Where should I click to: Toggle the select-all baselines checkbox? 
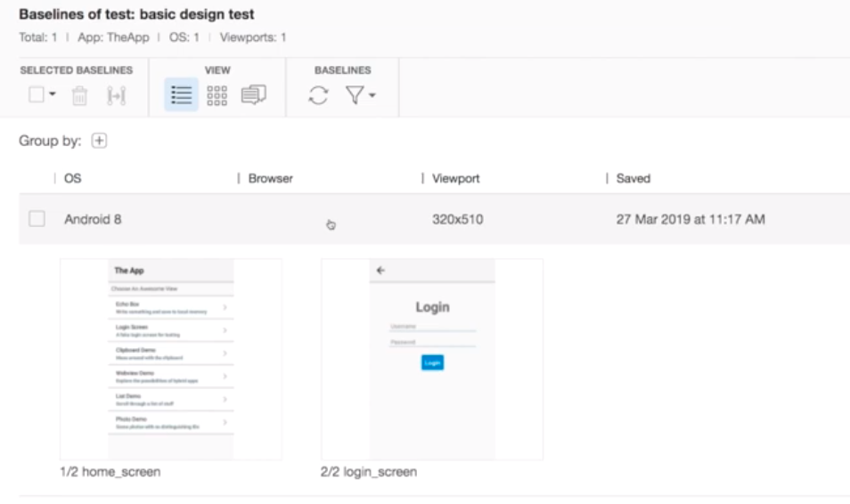pos(36,94)
